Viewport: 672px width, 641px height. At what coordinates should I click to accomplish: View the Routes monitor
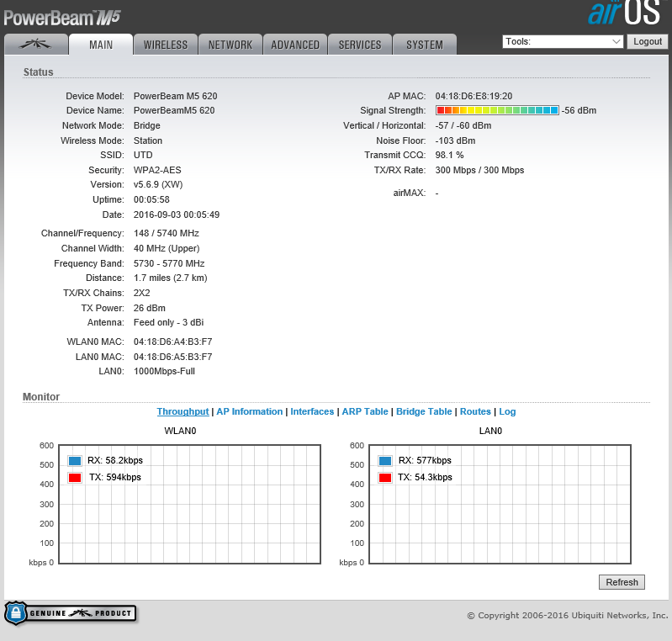click(475, 411)
